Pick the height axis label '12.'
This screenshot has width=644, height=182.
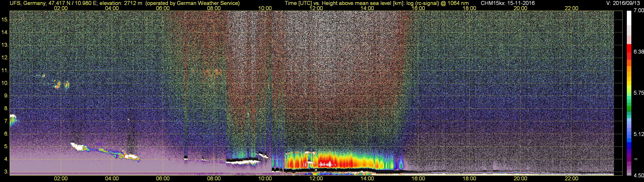pos(5,58)
